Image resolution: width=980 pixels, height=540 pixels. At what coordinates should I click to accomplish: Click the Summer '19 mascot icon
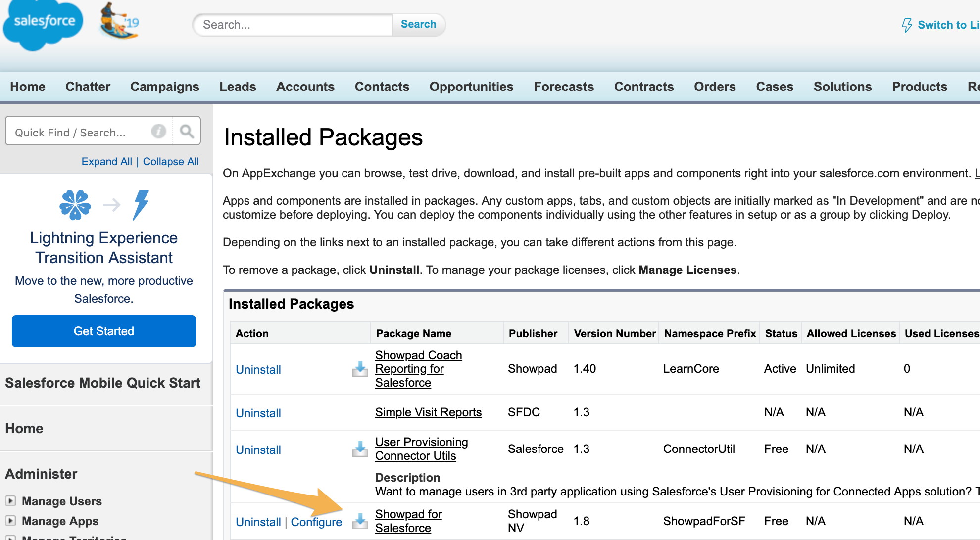[x=119, y=22]
